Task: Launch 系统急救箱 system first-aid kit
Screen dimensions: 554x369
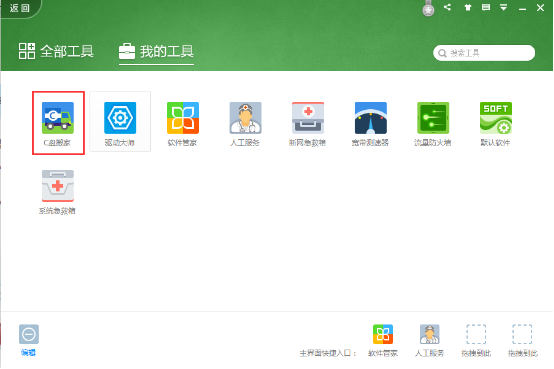Action: (x=58, y=192)
